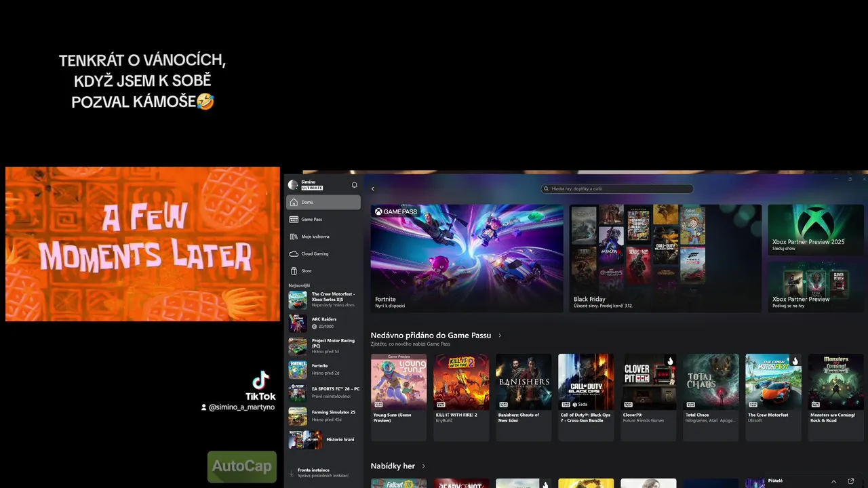The image size is (868, 488).
Task: Pop out the Přátelé friends panel
Action: pos(851,481)
